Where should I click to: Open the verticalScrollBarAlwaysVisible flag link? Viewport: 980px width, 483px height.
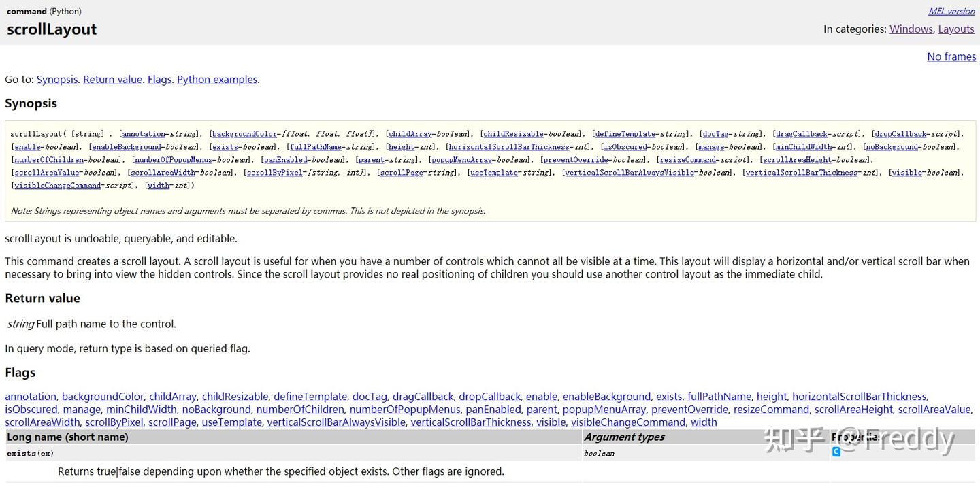(x=336, y=422)
